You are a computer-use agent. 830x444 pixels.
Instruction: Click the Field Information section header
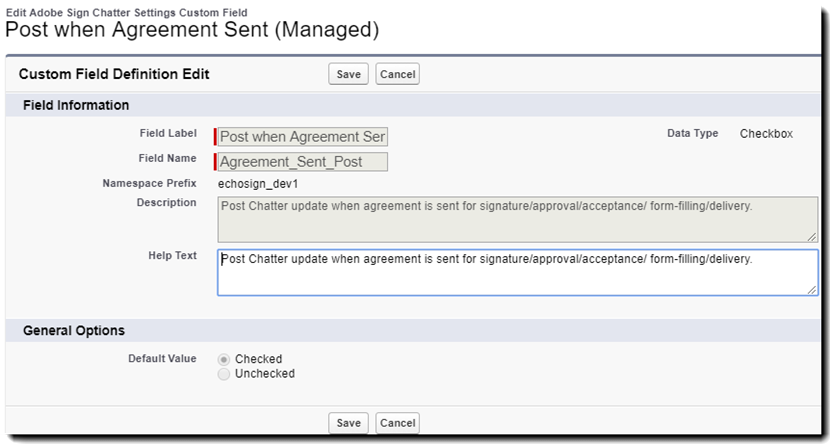[76, 105]
